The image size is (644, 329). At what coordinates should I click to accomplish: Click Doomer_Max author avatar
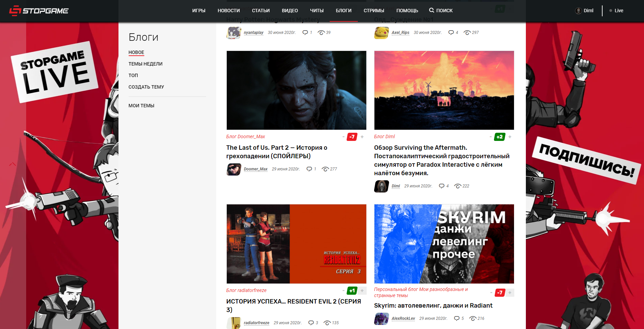234,169
